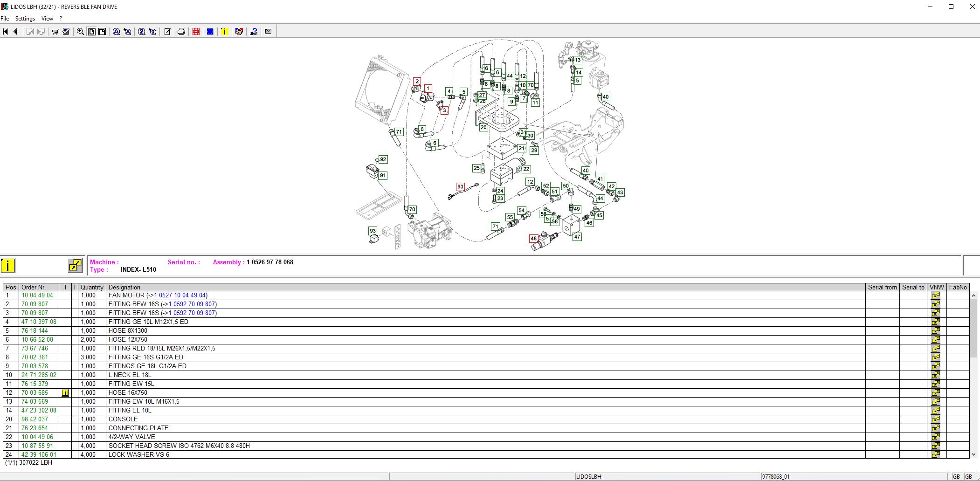Click the shopping cart icon in toolbar
This screenshot has height=481, width=980.
[x=55, y=32]
